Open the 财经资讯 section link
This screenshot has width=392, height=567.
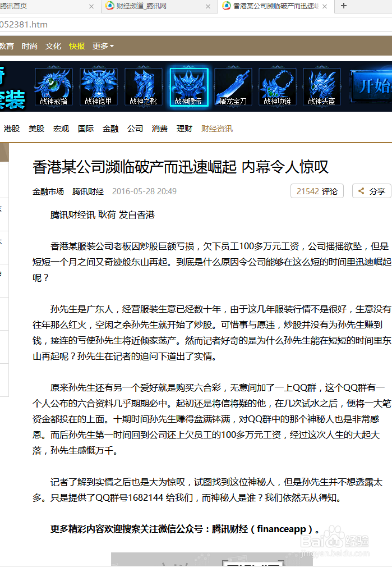click(217, 129)
